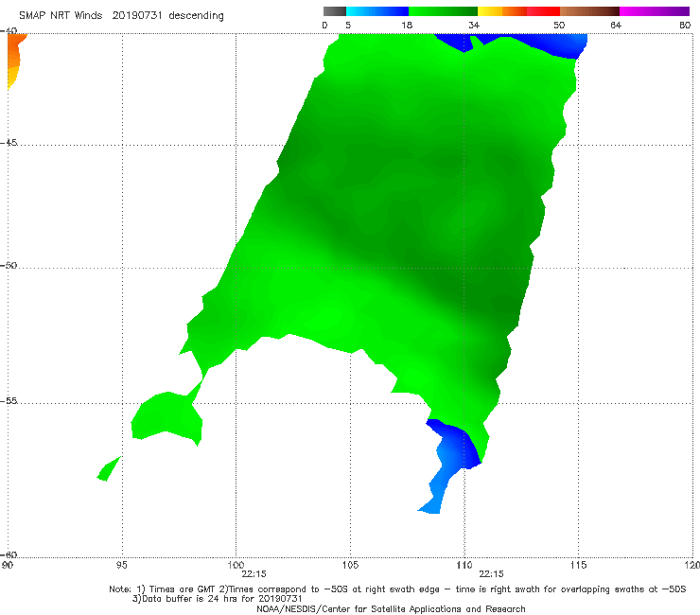
Task: Click the color scale label 34
Action: 474,25
